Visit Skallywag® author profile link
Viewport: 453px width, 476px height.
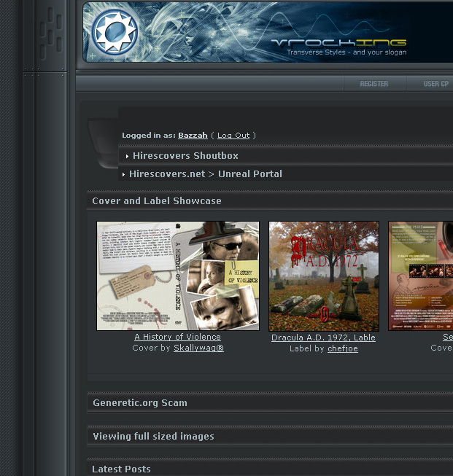point(198,348)
